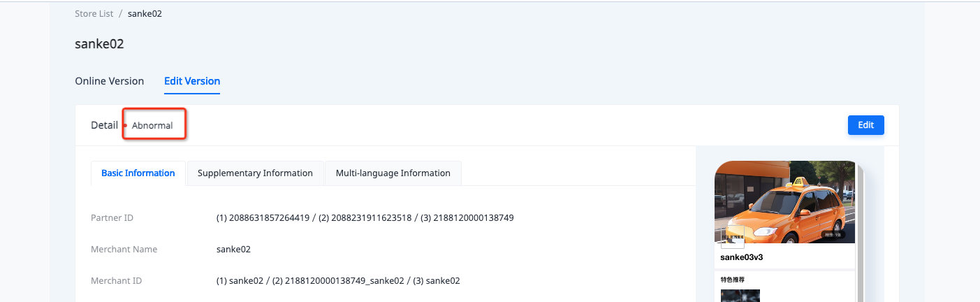Switch to the Online Version tab
The image size is (980, 302).
110,81
